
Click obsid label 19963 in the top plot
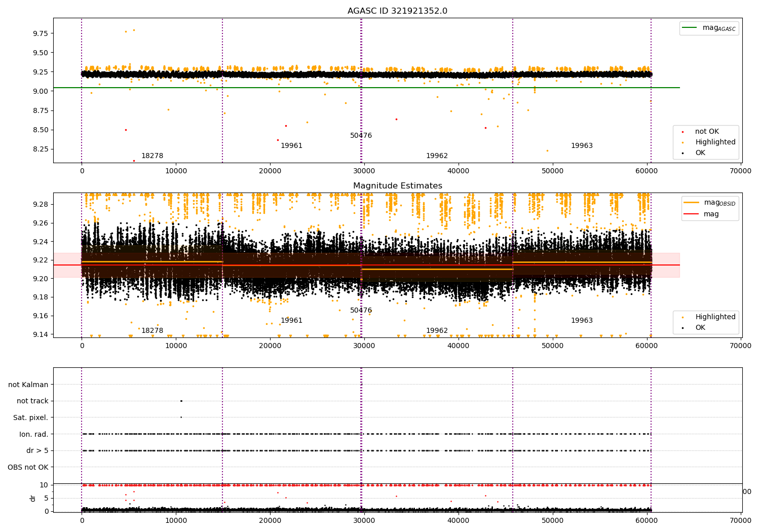[x=582, y=145]
